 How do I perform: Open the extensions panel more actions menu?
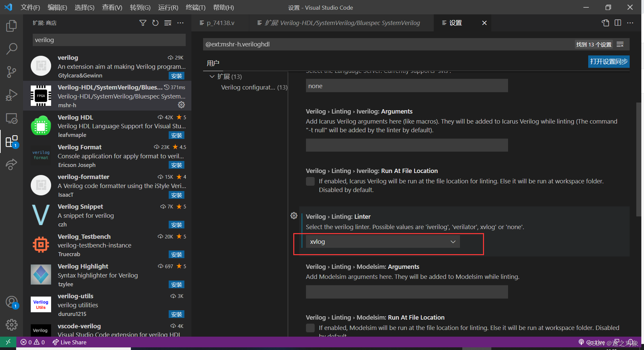[x=180, y=23]
